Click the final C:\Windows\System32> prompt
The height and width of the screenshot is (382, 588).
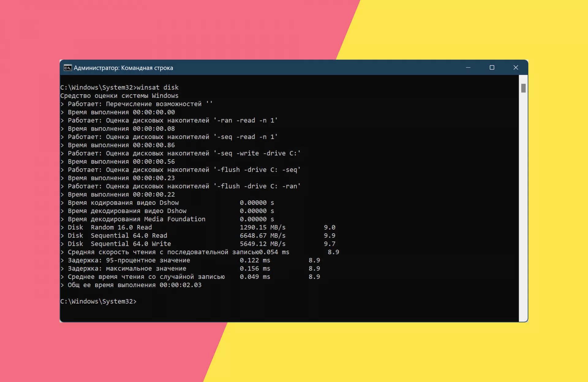click(x=98, y=301)
